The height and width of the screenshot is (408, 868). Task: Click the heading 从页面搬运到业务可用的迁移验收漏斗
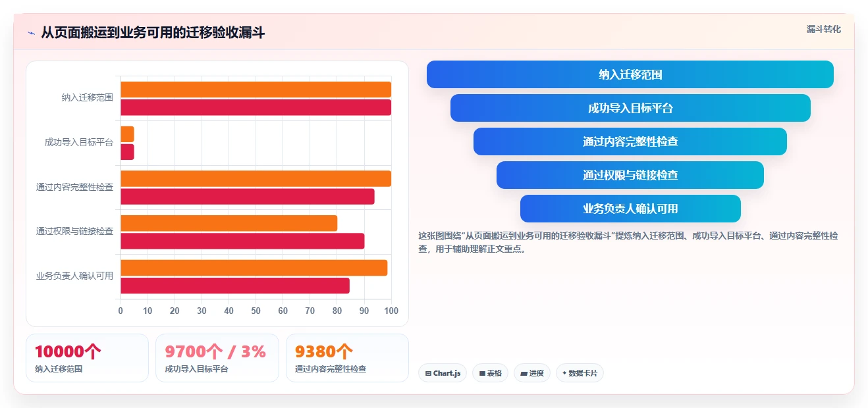point(153,33)
